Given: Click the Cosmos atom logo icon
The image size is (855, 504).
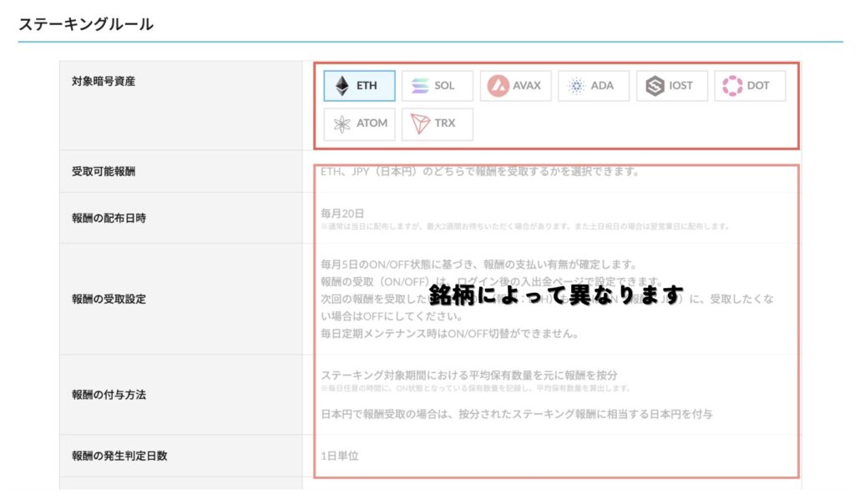Looking at the screenshot, I should pyautogui.click(x=342, y=123).
